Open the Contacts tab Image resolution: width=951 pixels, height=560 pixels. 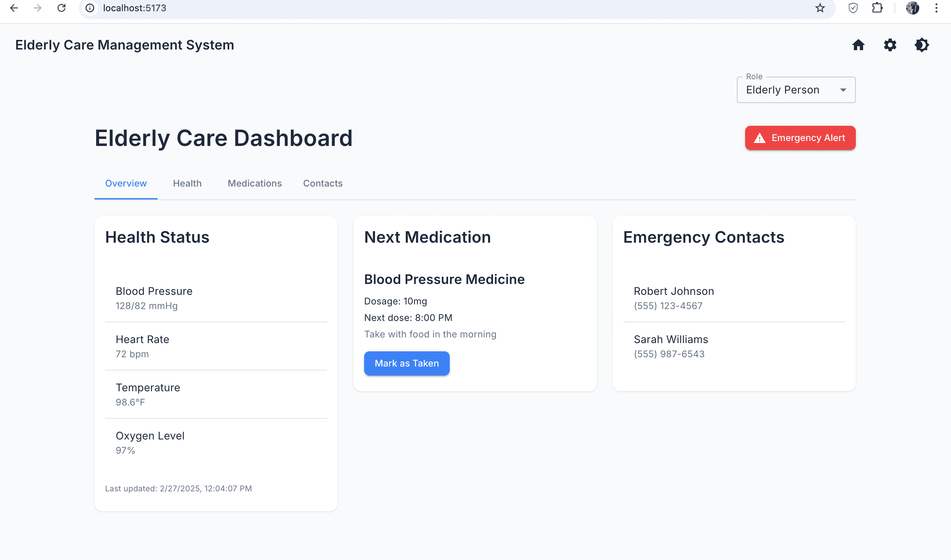pos(323,183)
